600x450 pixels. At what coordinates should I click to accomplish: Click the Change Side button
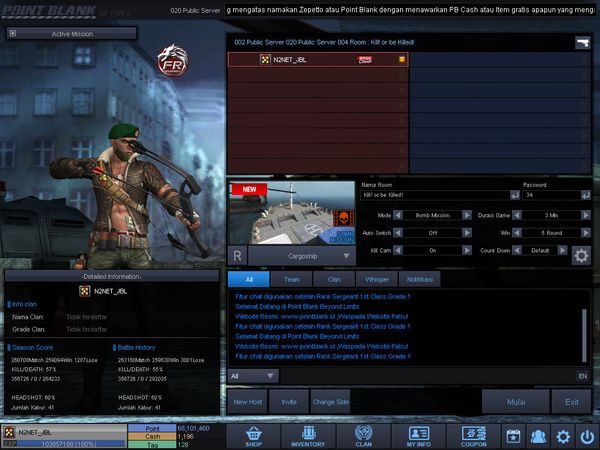pyautogui.click(x=331, y=402)
